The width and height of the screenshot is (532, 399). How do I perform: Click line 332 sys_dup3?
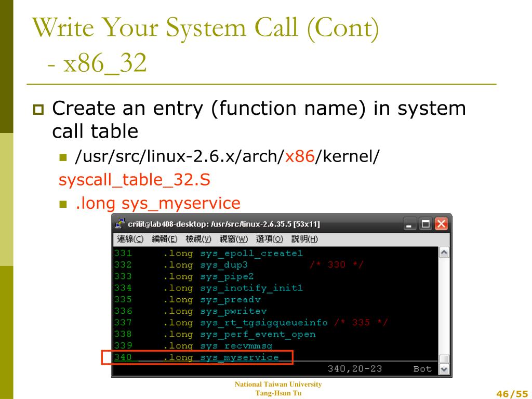click(181, 264)
